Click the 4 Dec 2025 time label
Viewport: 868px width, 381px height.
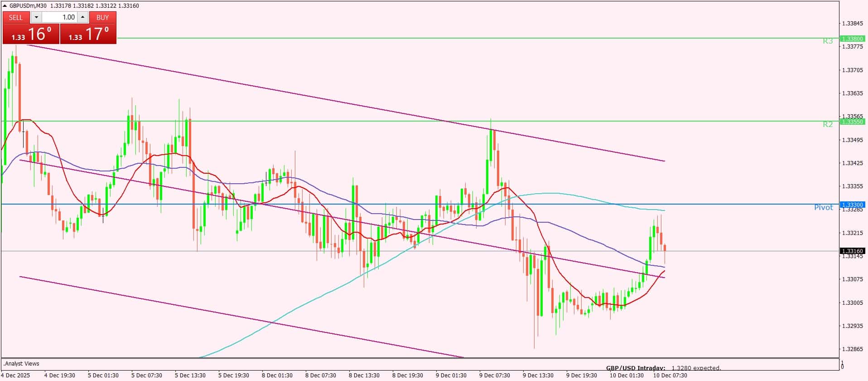tap(15, 375)
